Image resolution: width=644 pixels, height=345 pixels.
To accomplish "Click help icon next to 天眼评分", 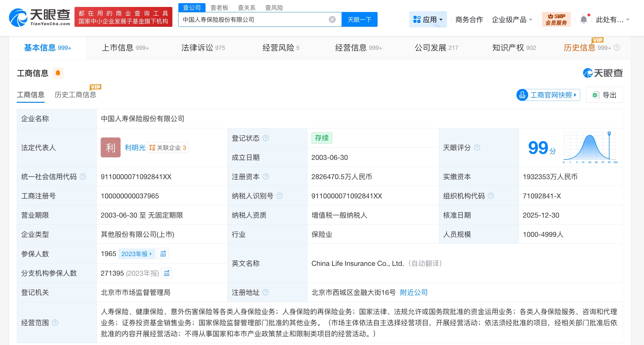I will tap(477, 148).
